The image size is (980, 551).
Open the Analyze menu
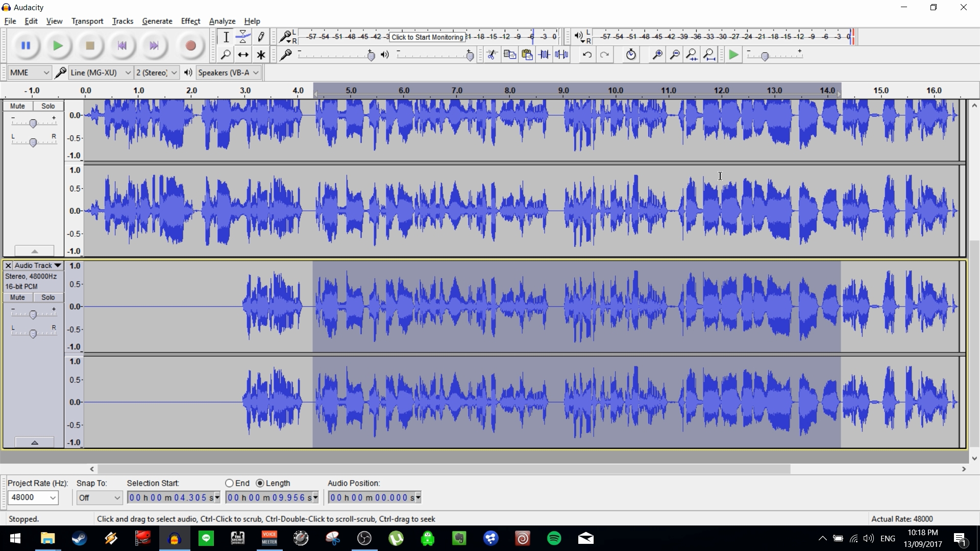pyautogui.click(x=222, y=21)
